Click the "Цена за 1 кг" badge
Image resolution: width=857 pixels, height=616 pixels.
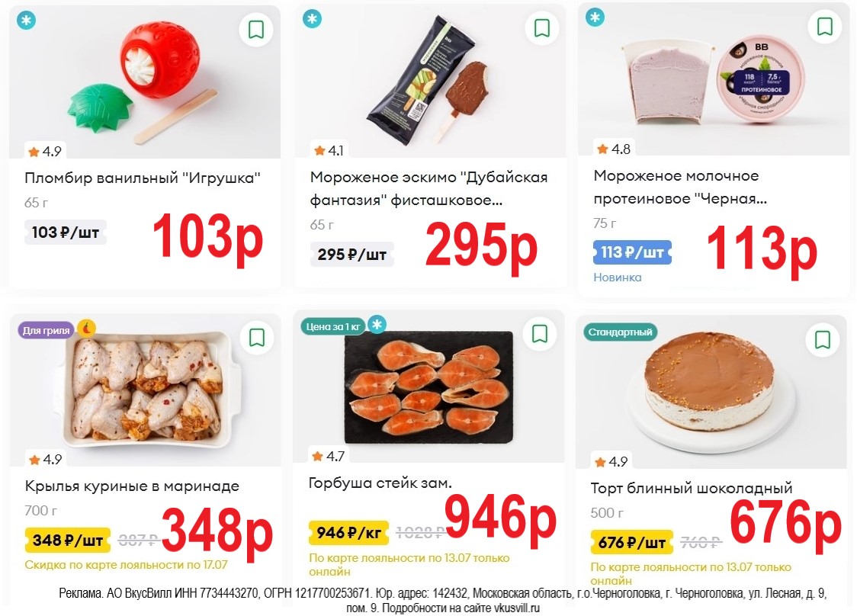pyautogui.click(x=333, y=326)
